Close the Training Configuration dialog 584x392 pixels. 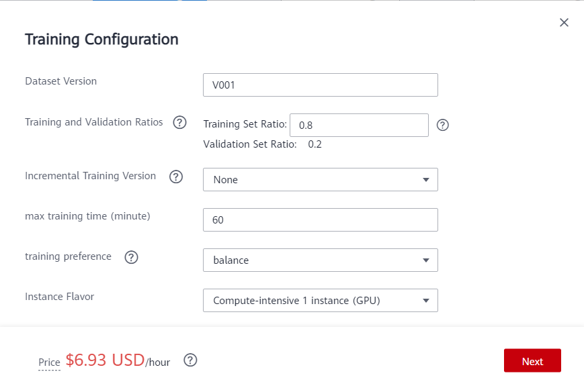564,23
